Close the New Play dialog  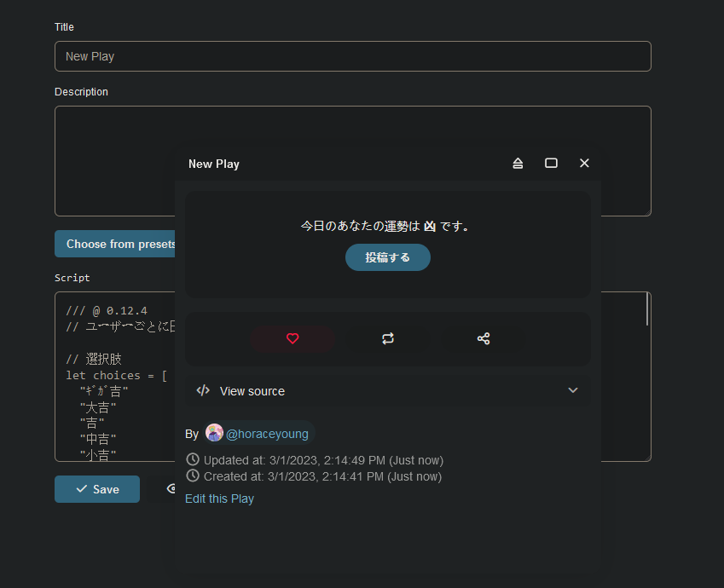click(x=584, y=163)
